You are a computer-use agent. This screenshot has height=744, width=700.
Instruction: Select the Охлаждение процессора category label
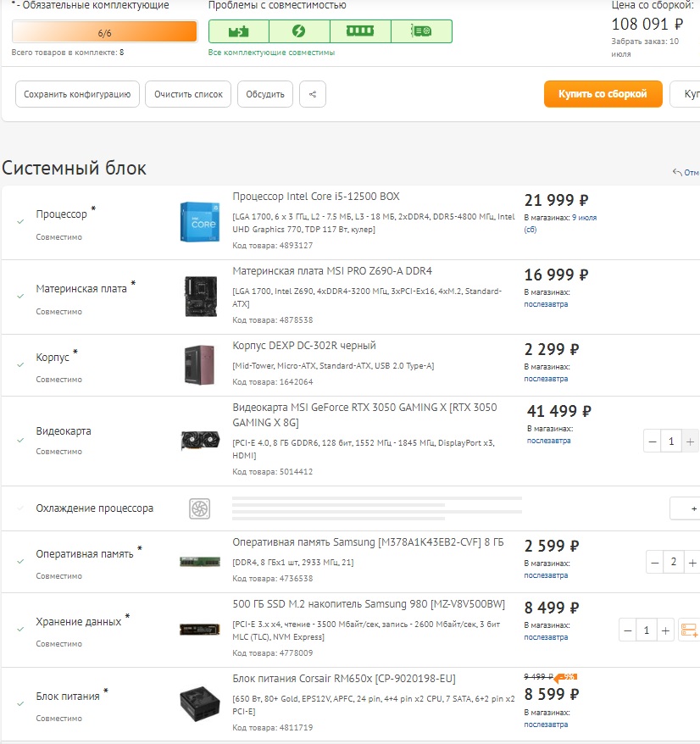pos(95,508)
